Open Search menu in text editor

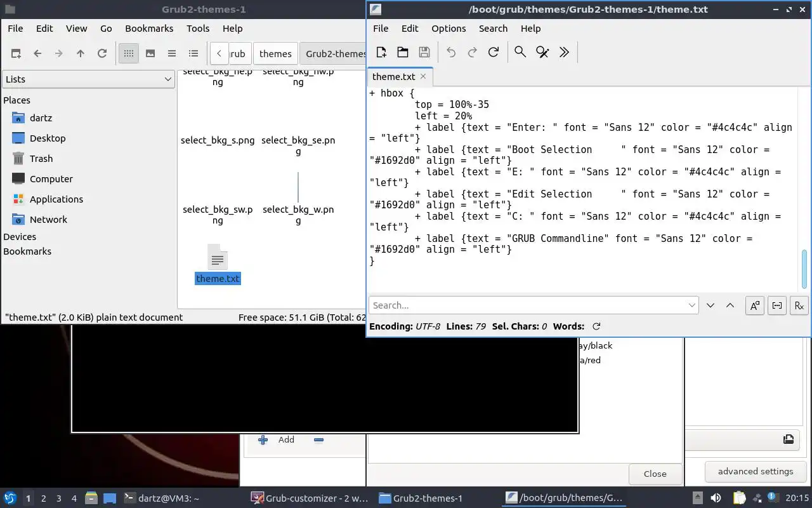click(x=493, y=29)
